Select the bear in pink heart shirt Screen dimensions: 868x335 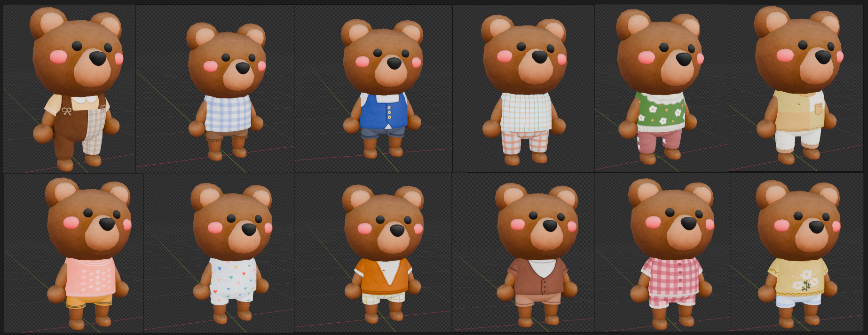(x=88, y=254)
